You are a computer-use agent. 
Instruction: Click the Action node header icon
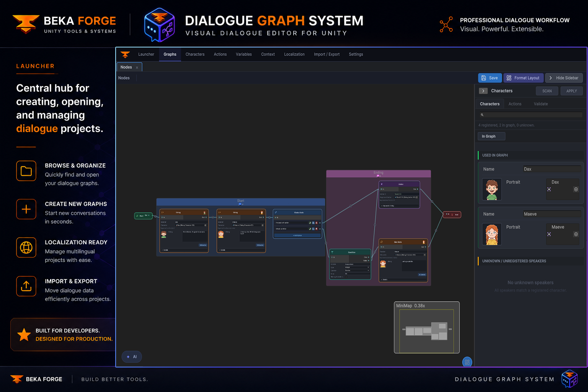coord(382,184)
